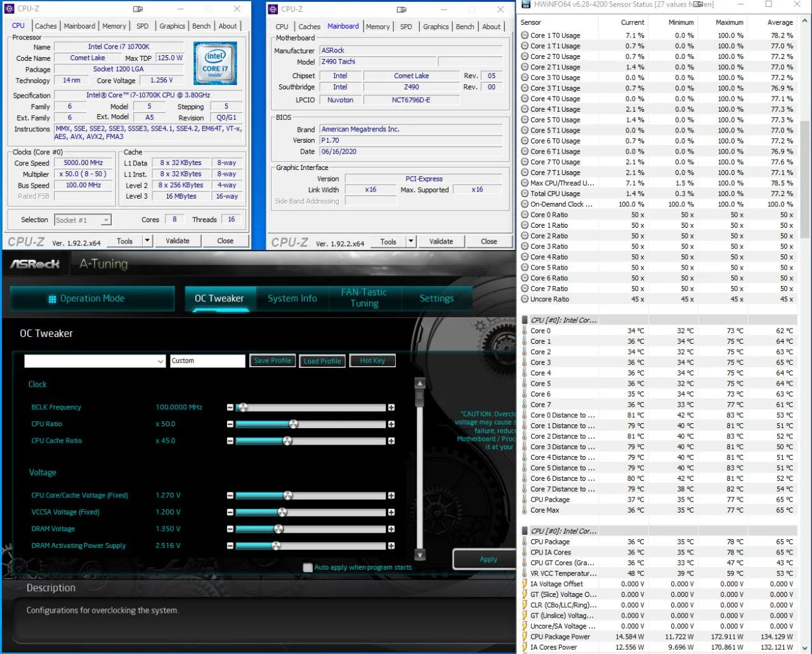This screenshot has width=812, height=654.
Task: Open About tab in left CPU-Z window
Action: coord(228,26)
